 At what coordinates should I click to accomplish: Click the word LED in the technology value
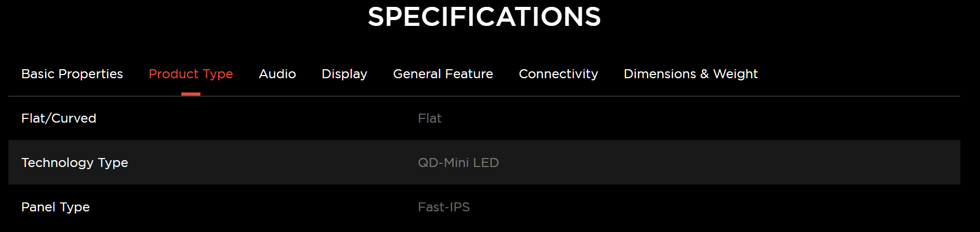tap(486, 163)
